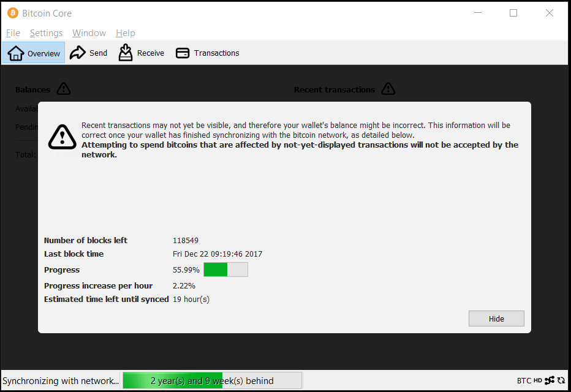The height and width of the screenshot is (392, 571).
Task: Go to the Send tab
Action: point(88,53)
